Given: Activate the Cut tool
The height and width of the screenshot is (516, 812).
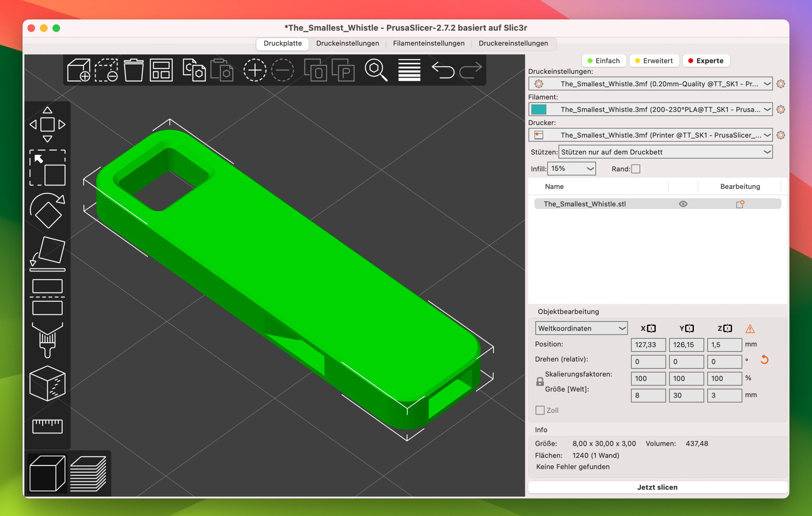Looking at the screenshot, I should click(47, 297).
